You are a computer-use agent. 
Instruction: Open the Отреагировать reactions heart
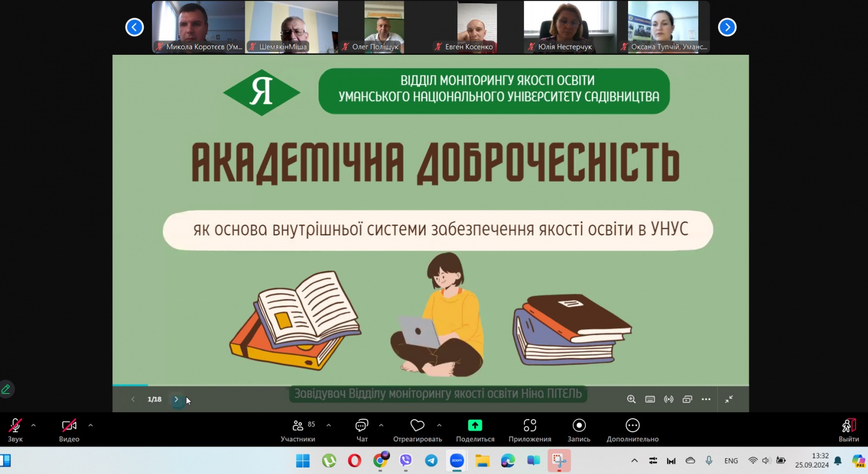(x=417, y=430)
